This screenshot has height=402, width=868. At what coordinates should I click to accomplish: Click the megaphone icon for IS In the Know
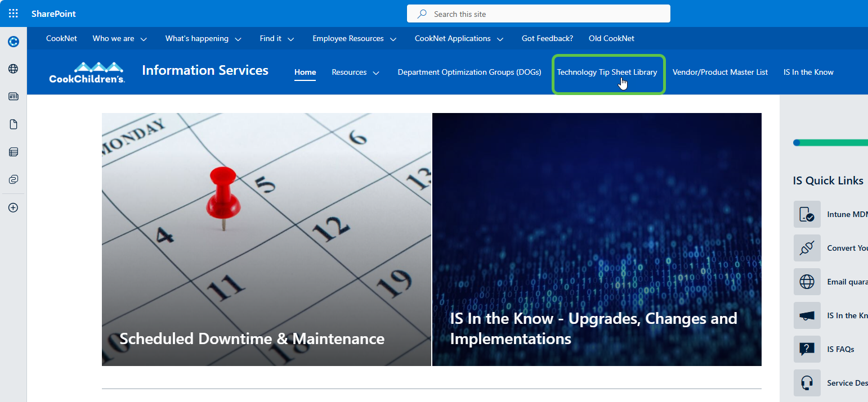(807, 315)
